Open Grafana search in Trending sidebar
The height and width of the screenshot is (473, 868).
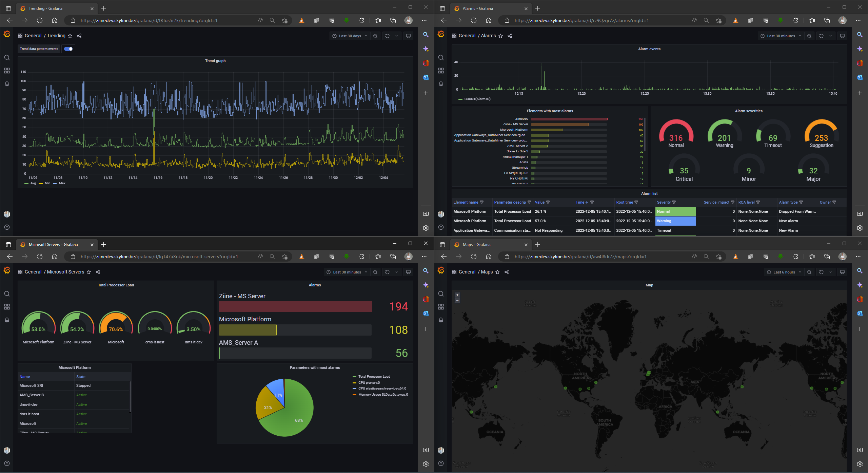7,58
